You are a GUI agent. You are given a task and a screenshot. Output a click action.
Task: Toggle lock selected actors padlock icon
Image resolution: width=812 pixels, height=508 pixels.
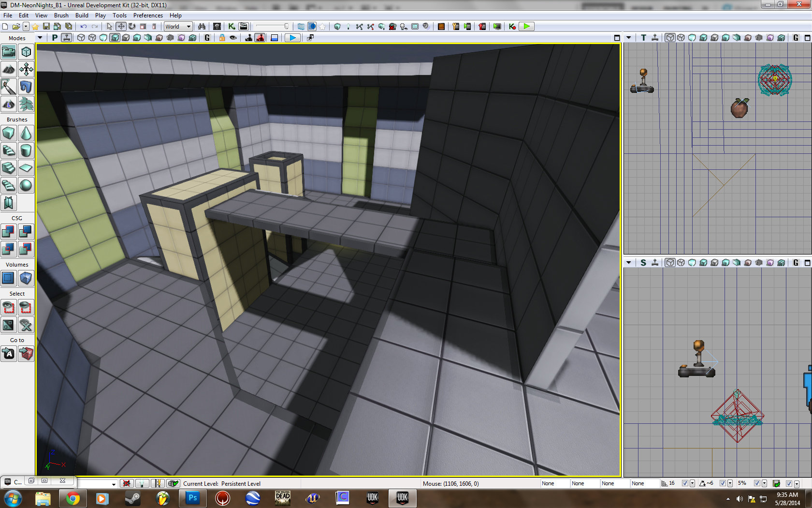pos(222,38)
